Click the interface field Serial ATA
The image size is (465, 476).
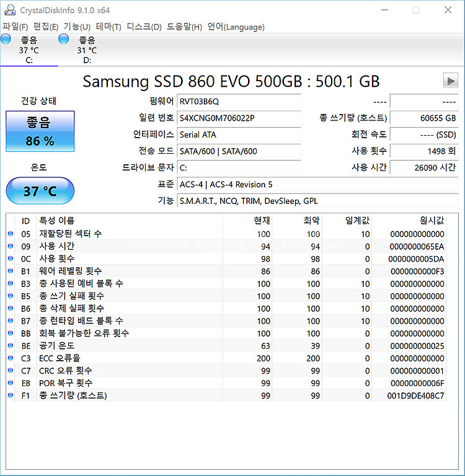click(239, 134)
